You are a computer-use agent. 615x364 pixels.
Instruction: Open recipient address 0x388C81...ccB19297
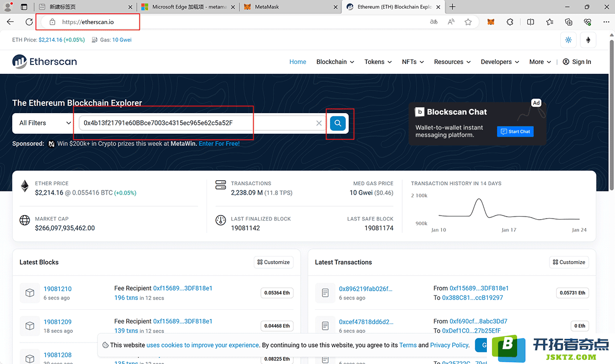point(472,297)
